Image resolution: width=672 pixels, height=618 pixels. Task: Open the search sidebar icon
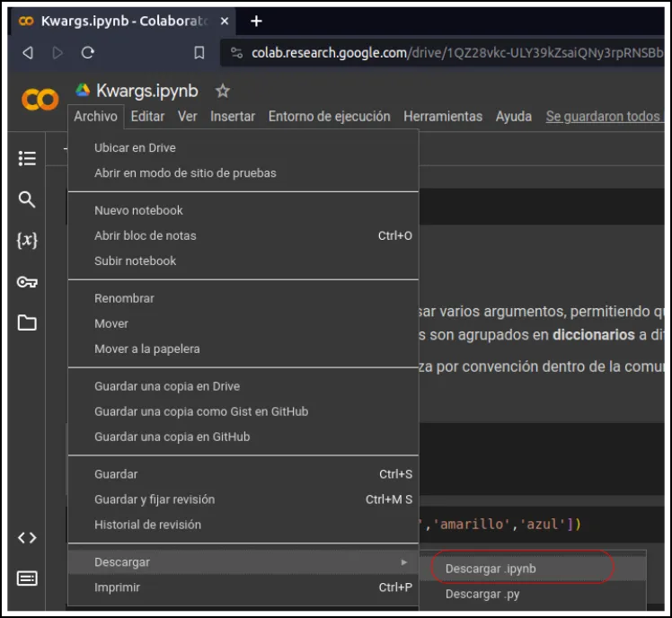click(27, 199)
